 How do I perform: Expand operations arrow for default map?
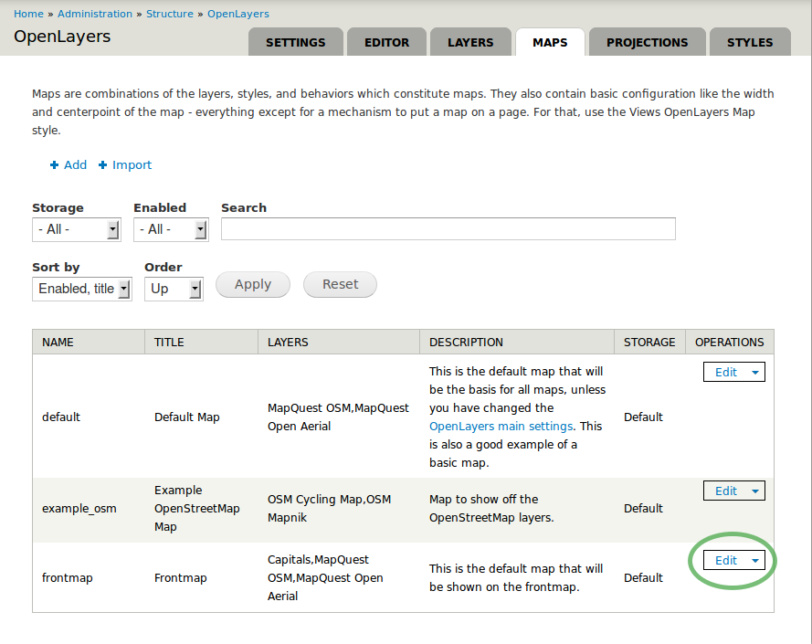click(x=754, y=373)
